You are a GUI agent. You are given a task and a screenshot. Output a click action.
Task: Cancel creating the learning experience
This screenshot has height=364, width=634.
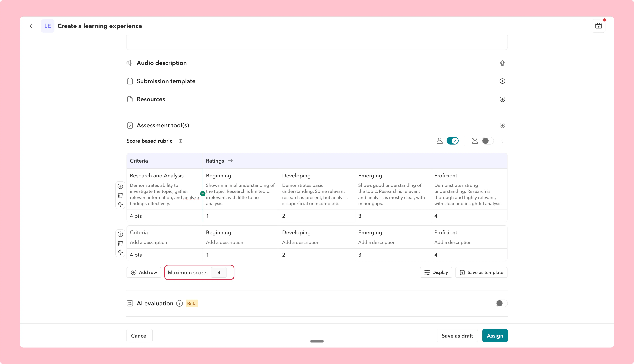(139, 336)
